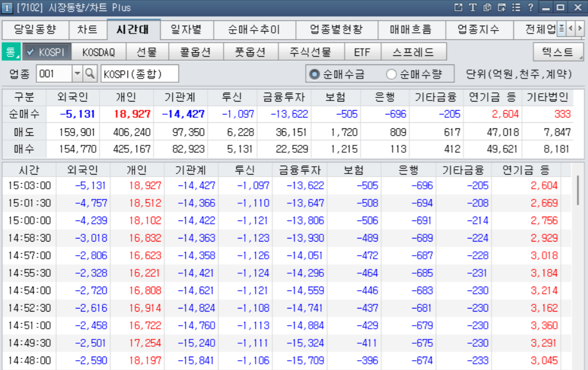
Task: Select the 순매수금 radio button
Action: pos(314,74)
